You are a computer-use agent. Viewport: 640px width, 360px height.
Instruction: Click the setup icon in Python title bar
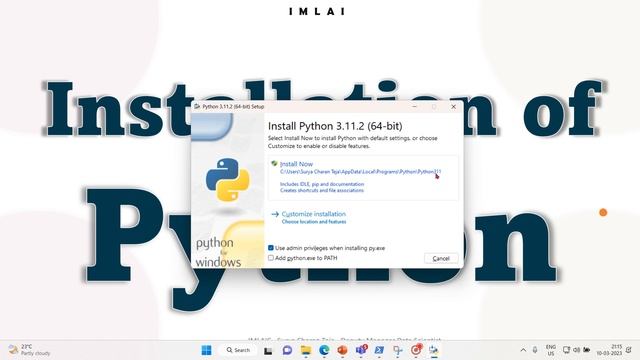pos(197,107)
